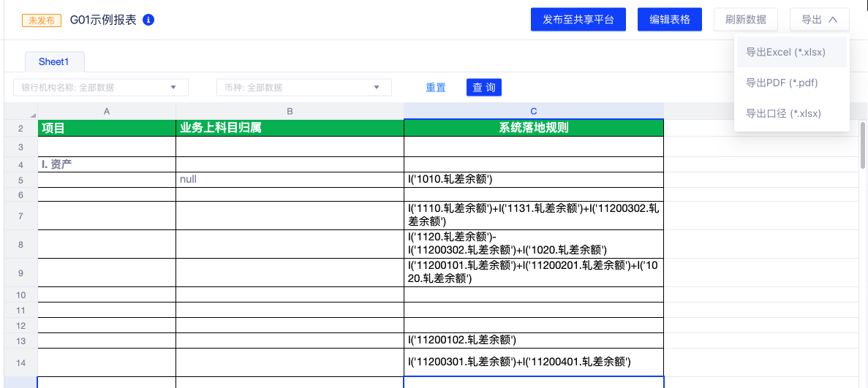The height and width of the screenshot is (388, 868).
Task: Click the 编辑表格 button
Action: point(670,20)
